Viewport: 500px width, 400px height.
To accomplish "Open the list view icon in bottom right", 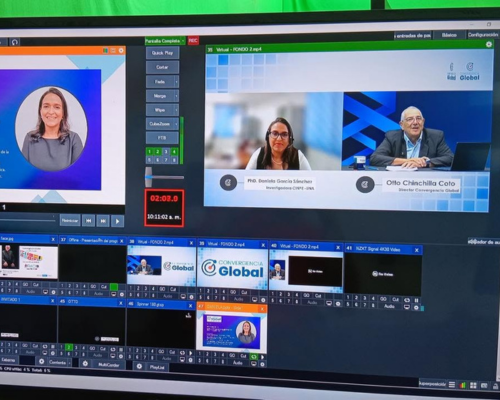I will [x=452, y=385].
